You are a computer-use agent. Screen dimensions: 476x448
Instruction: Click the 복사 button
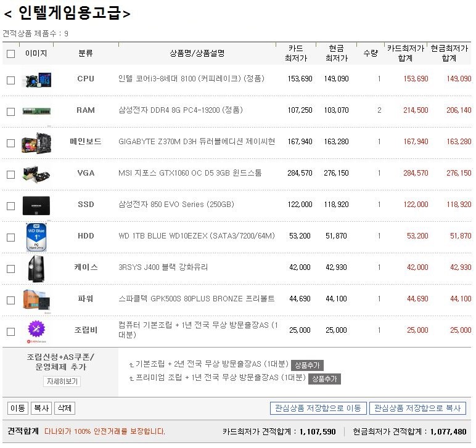coord(41,409)
